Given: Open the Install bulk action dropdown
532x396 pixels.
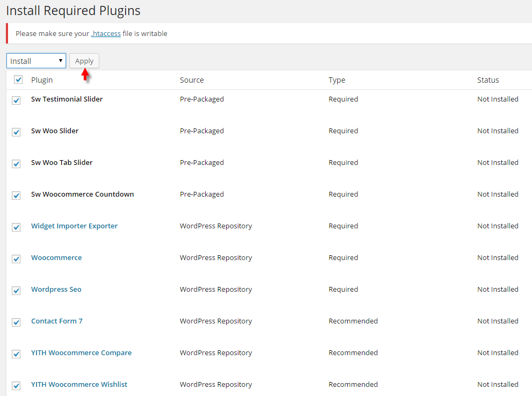Looking at the screenshot, I should tap(36, 61).
